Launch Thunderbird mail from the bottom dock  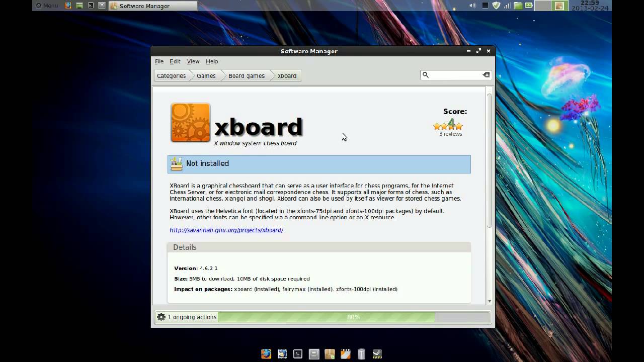click(282, 354)
